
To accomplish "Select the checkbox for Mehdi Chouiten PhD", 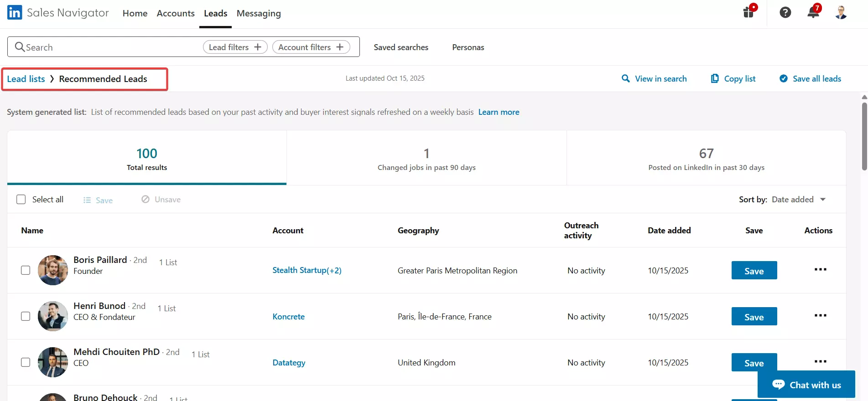I will [x=26, y=362].
